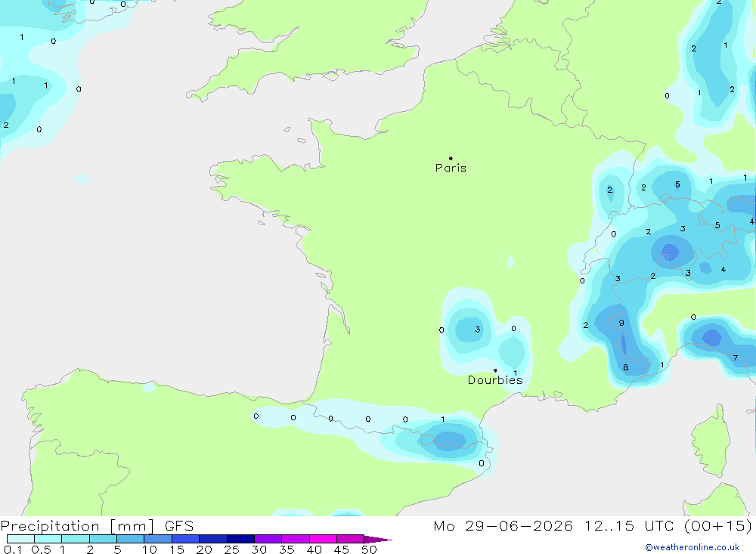Select the 40–45 mm magenta legend swatch
Viewport: 756px width, 554px height.
pyautogui.click(x=323, y=539)
